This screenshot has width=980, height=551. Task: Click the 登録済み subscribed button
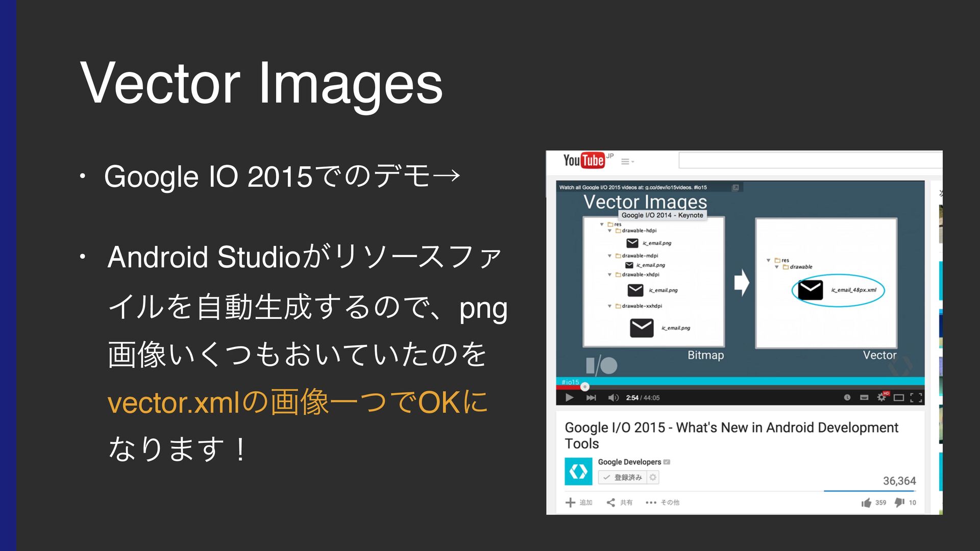[622, 478]
